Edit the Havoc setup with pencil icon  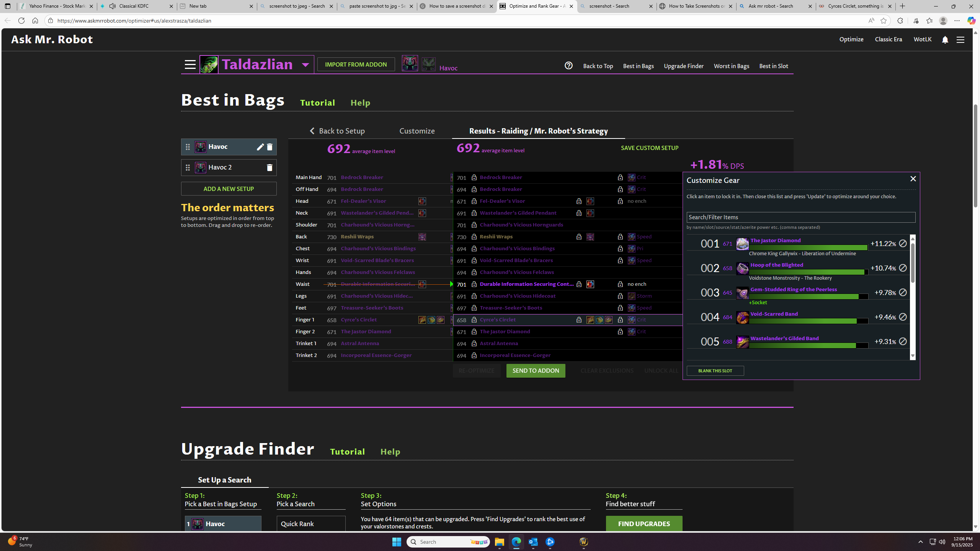[260, 147]
